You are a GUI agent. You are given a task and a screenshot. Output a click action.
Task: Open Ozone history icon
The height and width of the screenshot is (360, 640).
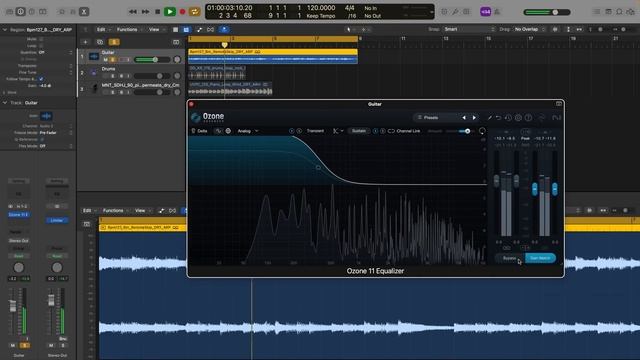click(508, 118)
